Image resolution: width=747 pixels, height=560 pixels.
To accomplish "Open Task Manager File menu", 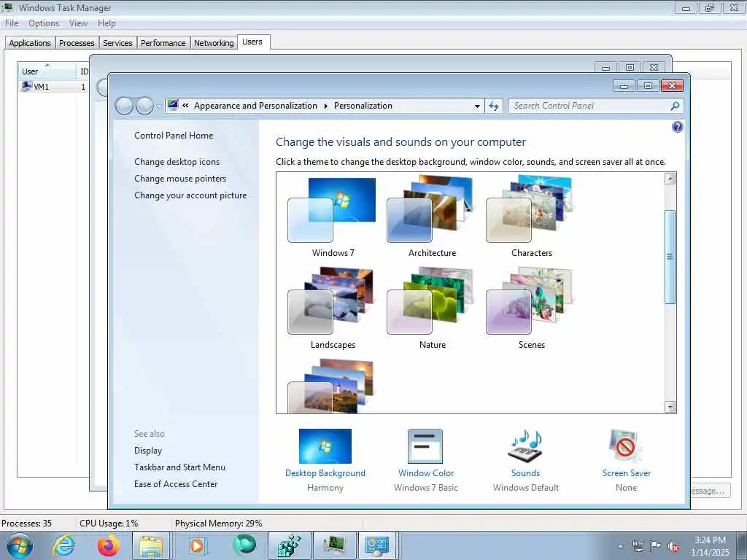I will pos(12,23).
